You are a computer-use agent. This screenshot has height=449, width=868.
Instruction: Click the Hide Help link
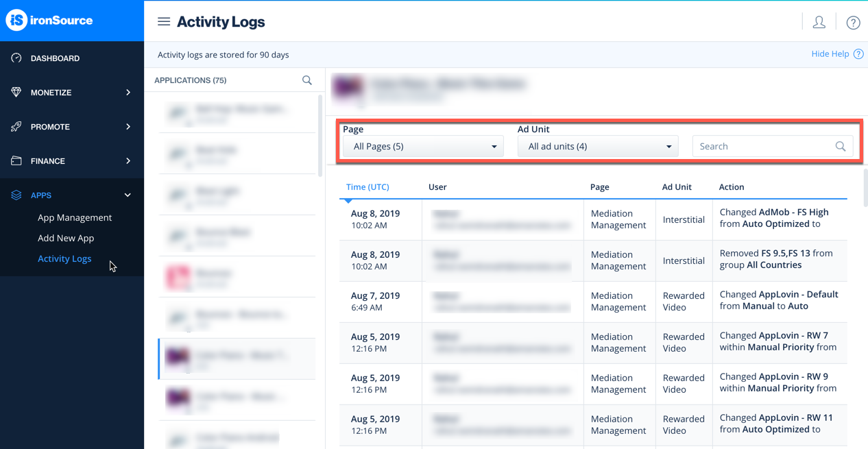point(829,53)
